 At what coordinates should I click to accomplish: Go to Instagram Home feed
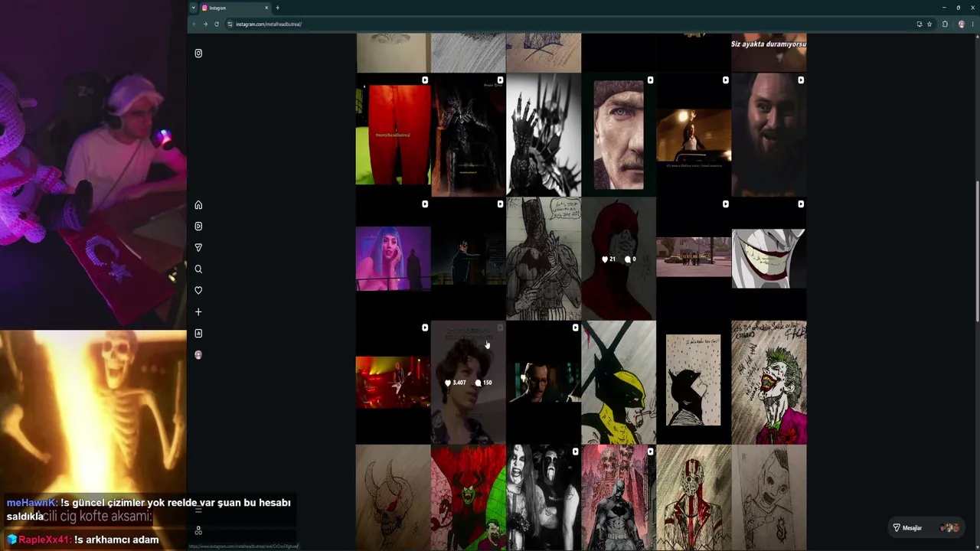pos(198,205)
